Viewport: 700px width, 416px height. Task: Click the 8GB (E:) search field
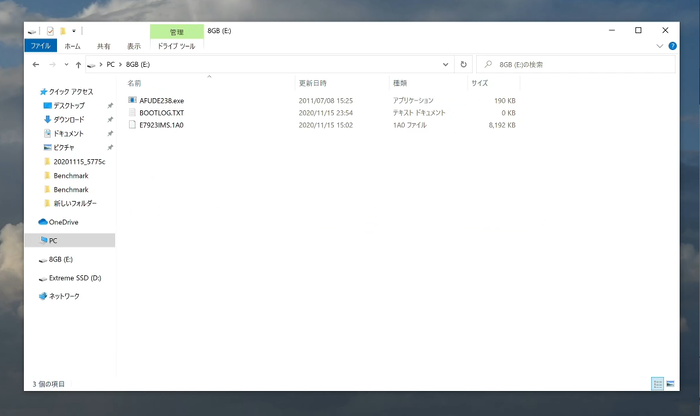click(576, 65)
